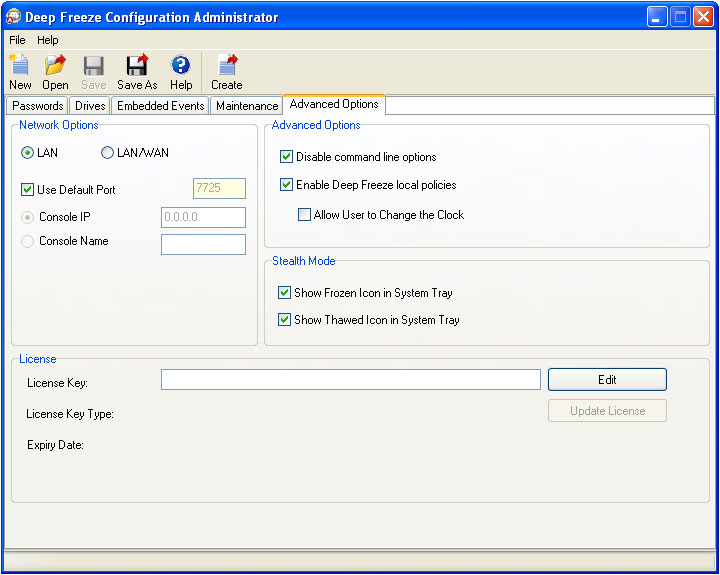Click the grayed Save disk icon

tap(94, 66)
